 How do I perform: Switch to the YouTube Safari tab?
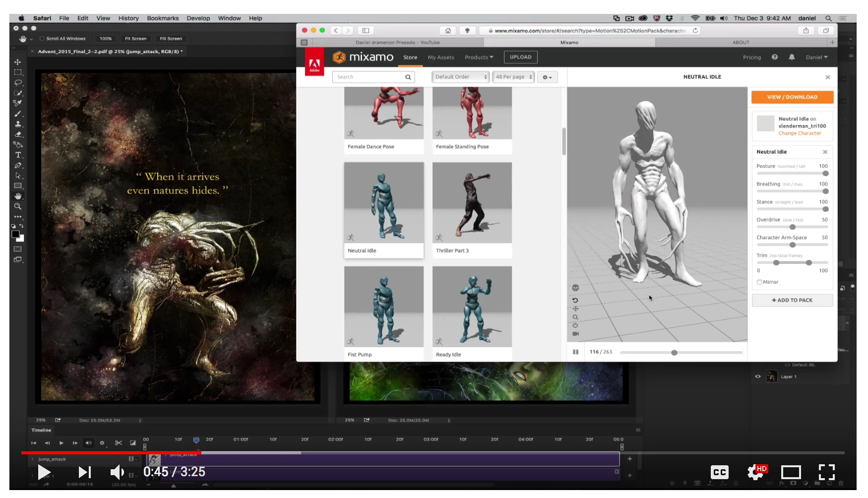click(x=397, y=43)
